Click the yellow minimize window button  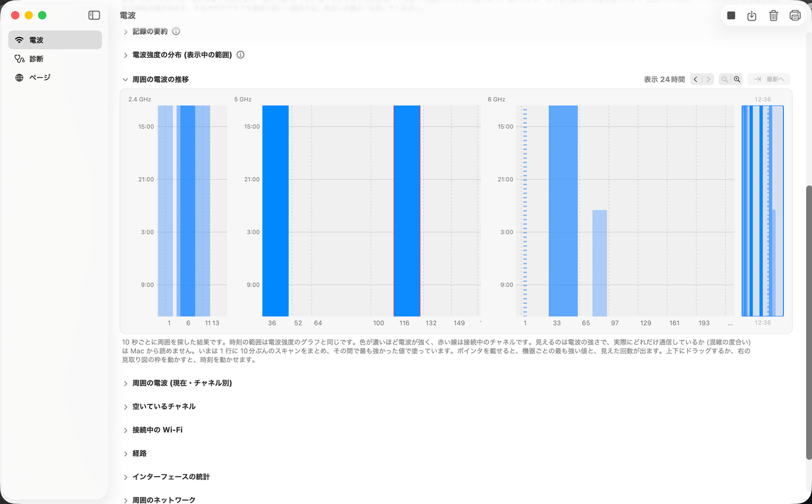point(29,15)
